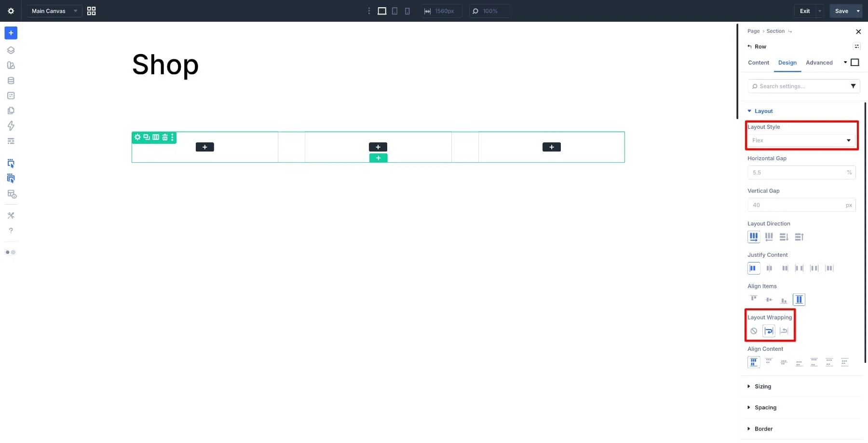
Task: Open the grid view icon next to Main Canvas
Action: [91, 11]
